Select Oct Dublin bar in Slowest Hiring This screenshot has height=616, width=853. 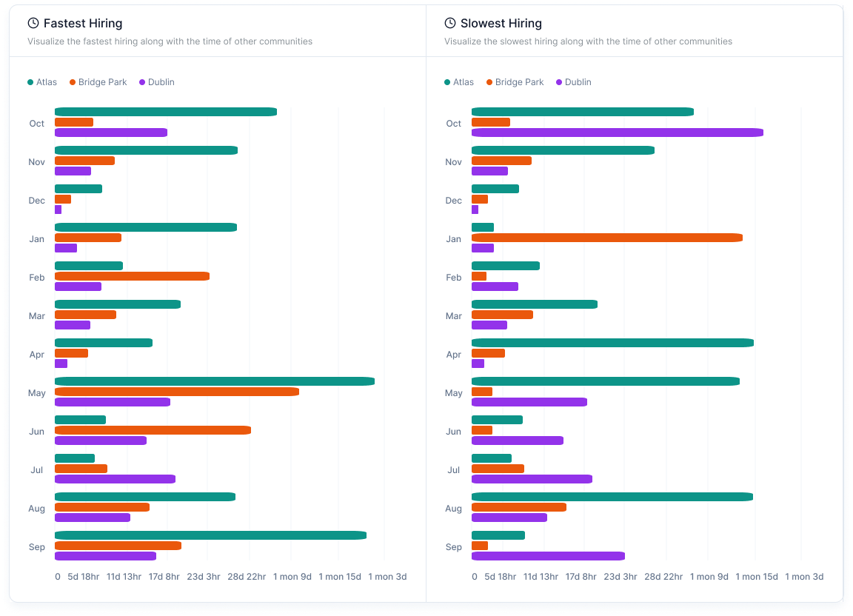tap(617, 133)
